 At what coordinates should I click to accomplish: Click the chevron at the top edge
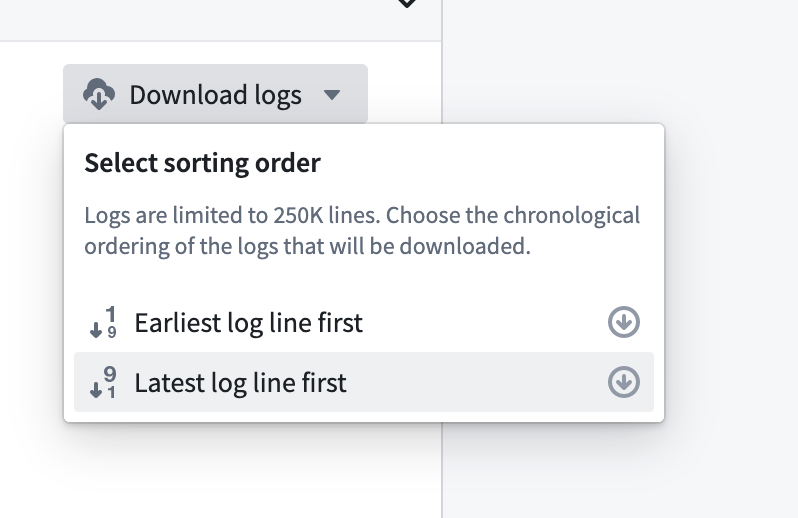tap(406, 3)
